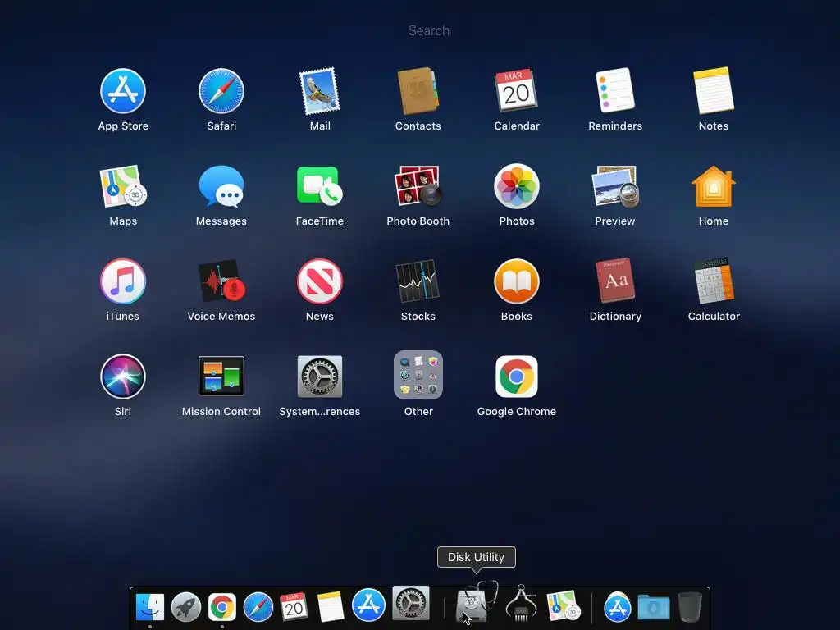The width and height of the screenshot is (840, 630).
Task: Open the Trash in the Dock
Action: [689, 607]
